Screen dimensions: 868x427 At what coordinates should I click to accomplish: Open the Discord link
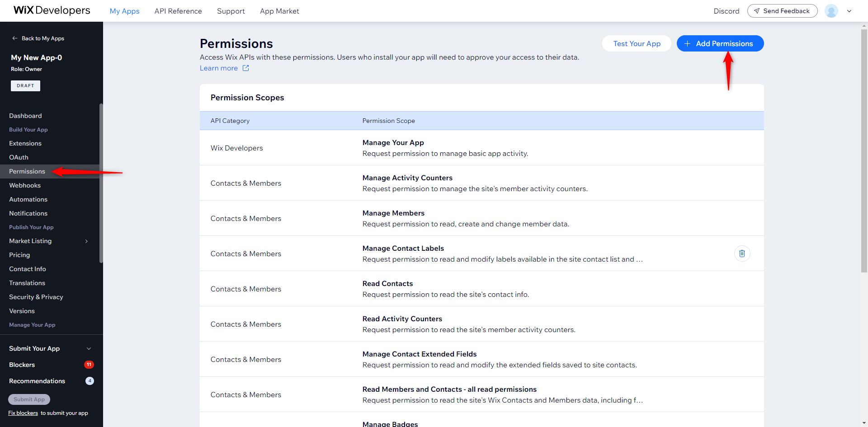[726, 11]
